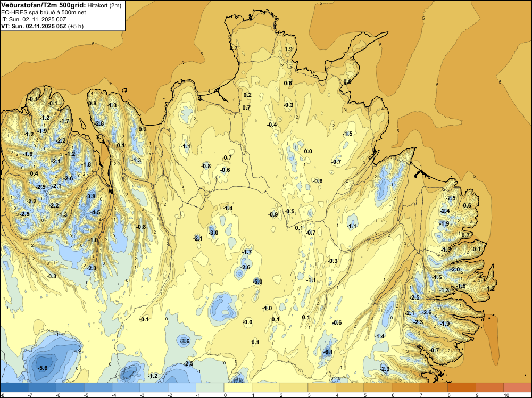Click the temperature value -0.5 on the map
The height and width of the screenshot is (398, 532).
(x=289, y=211)
